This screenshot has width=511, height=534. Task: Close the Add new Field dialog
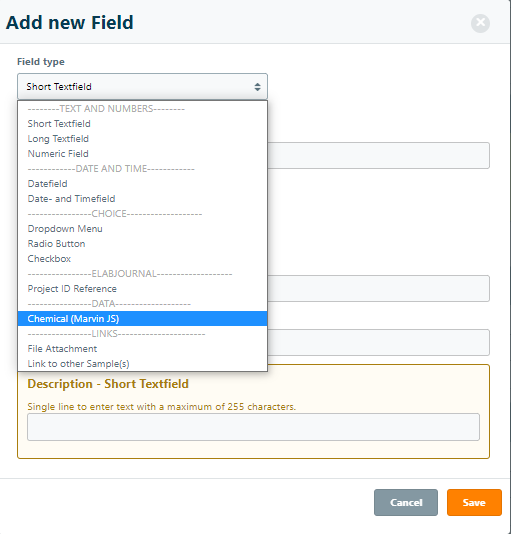pos(480,23)
